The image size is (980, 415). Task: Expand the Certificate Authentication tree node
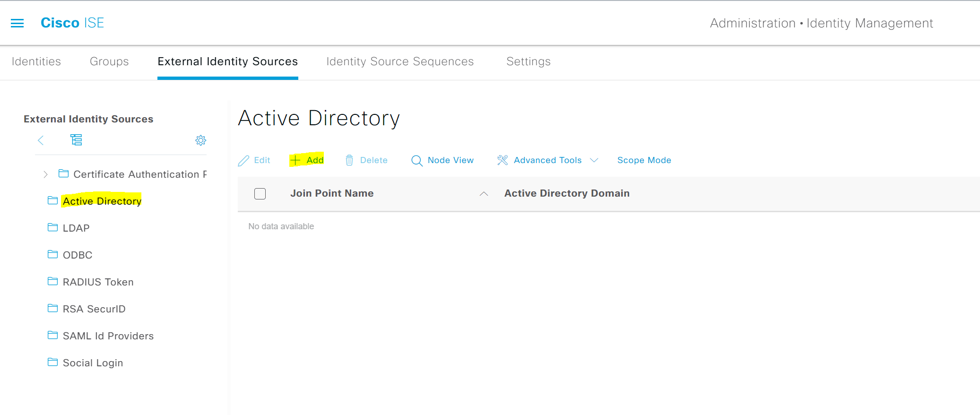(45, 174)
